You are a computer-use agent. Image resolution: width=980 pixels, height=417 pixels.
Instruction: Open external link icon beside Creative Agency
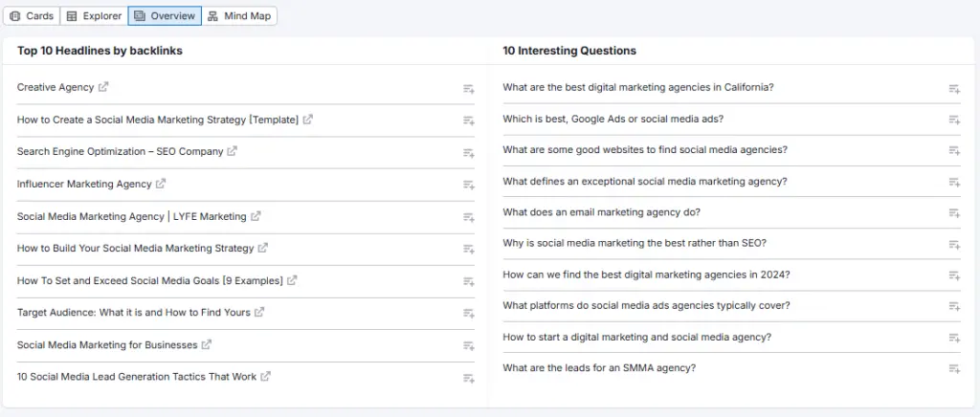103,87
